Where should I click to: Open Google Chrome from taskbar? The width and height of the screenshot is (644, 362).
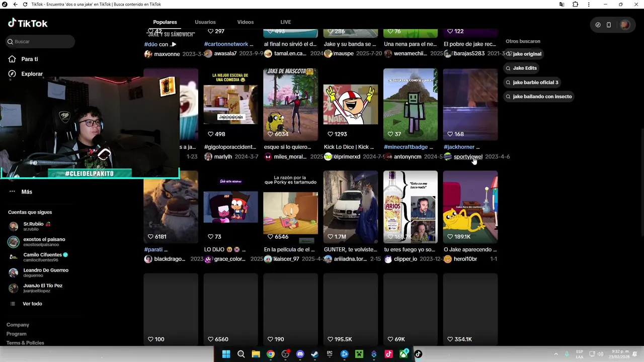coord(271,354)
